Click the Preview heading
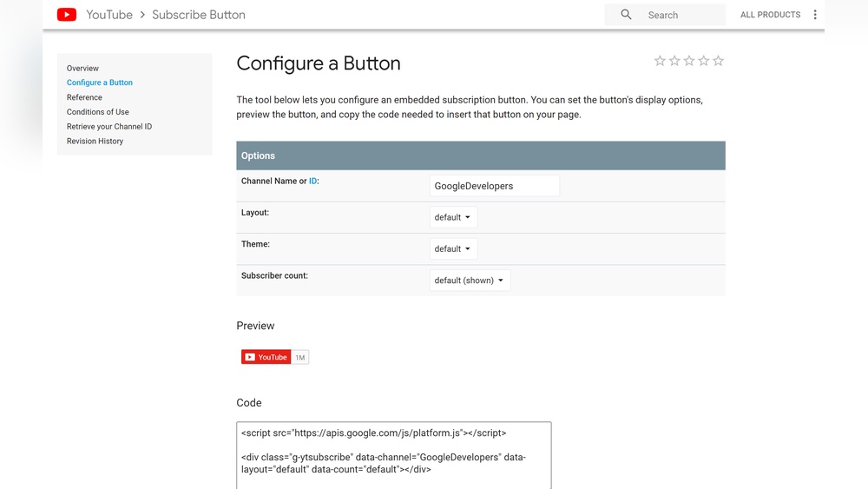Image resolution: width=868 pixels, height=489 pixels. [255, 326]
